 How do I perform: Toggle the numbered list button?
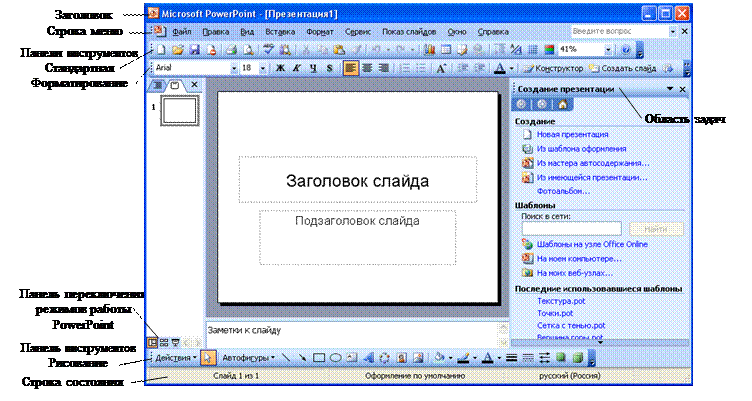[405, 68]
